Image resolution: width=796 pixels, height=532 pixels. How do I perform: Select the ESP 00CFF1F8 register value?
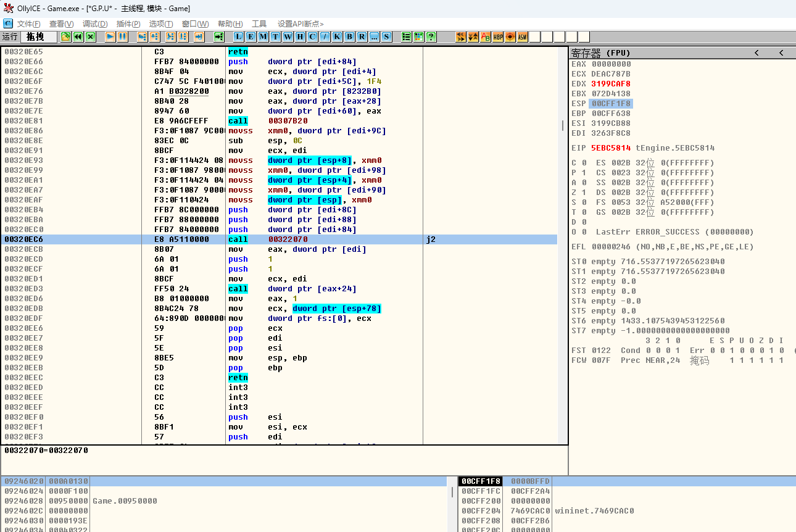[611, 104]
